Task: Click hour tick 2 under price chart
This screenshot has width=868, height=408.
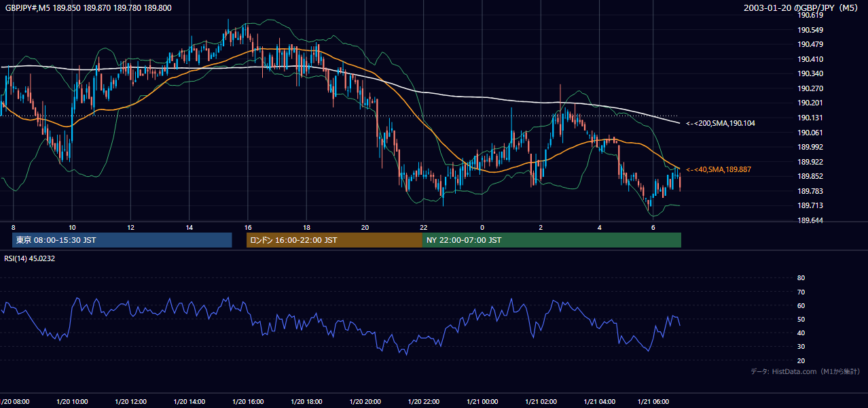Action: coord(541,227)
